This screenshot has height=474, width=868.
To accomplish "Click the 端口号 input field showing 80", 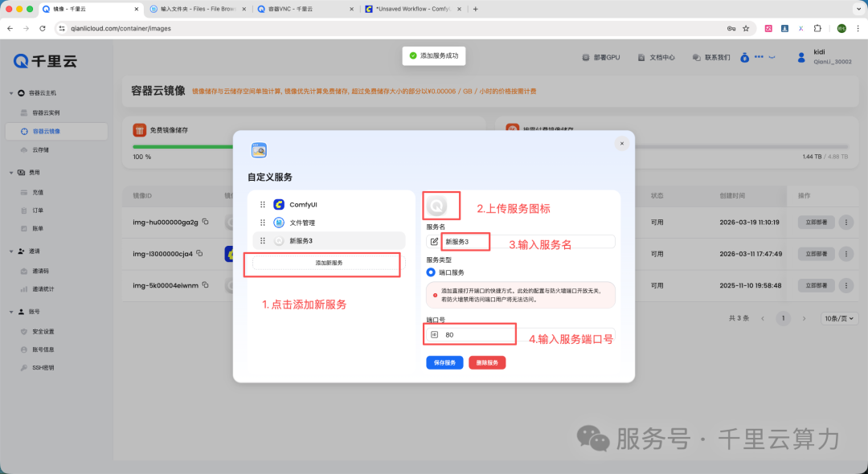I will [x=520, y=335].
